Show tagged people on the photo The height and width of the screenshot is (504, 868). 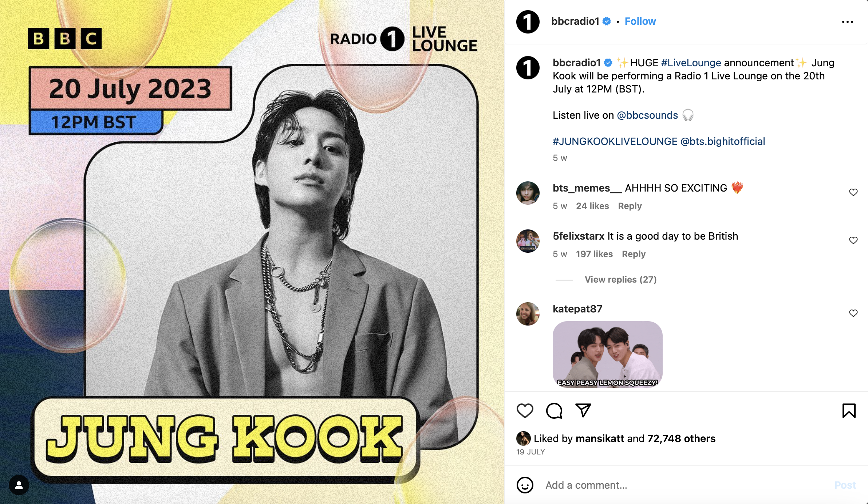point(19,485)
